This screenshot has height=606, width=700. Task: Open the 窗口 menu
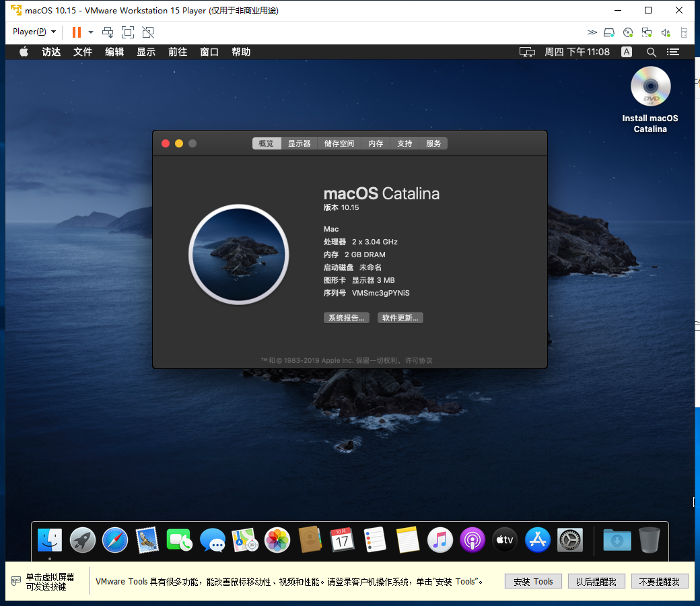pyautogui.click(x=209, y=52)
